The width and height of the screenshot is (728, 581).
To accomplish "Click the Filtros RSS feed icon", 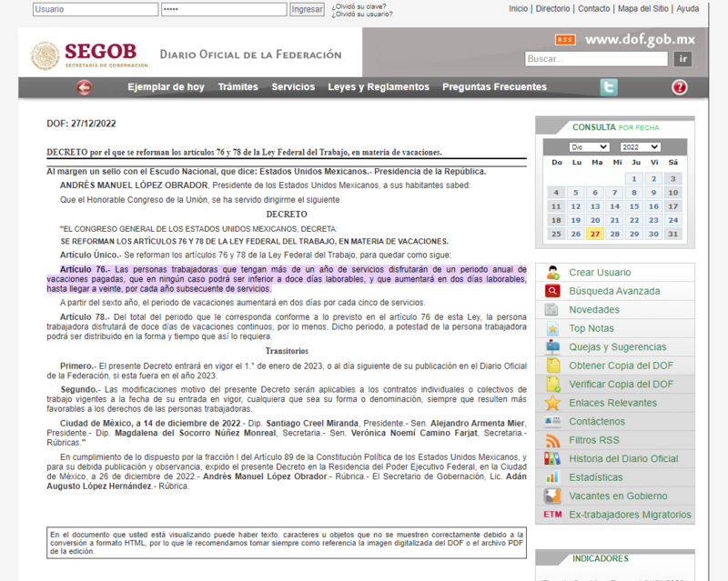I will [x=552, y=440].
